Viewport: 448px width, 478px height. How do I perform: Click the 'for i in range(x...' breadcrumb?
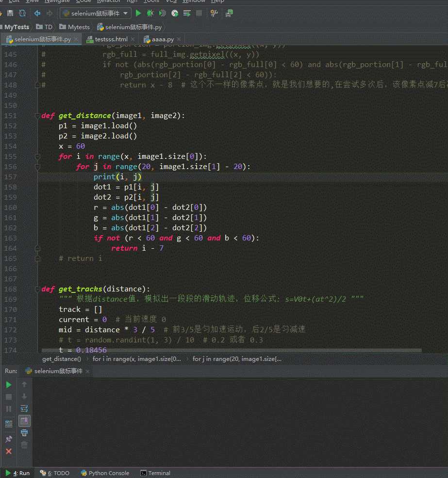pos(137,359)
